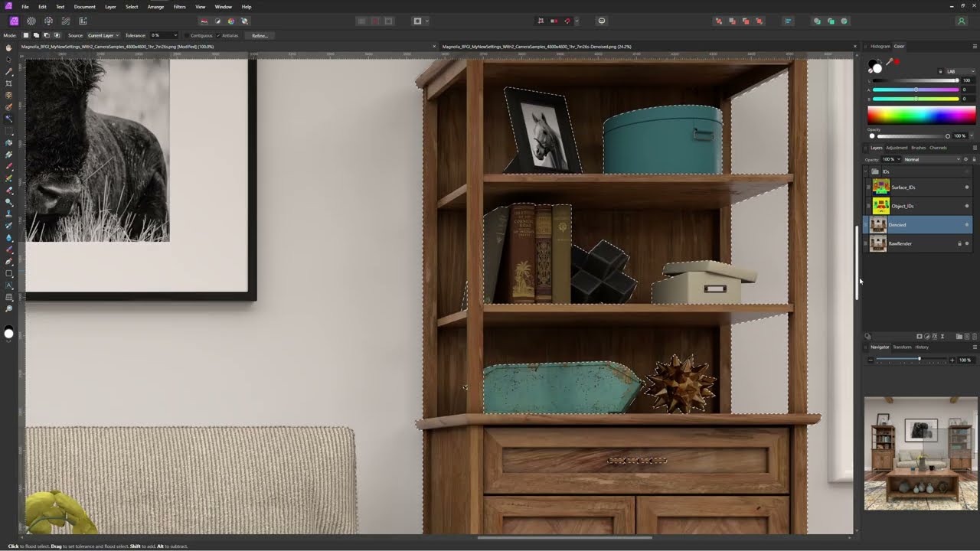980x551 pixels.
Task: Click Delete Layer trash icon
Action: pos(975,336)
